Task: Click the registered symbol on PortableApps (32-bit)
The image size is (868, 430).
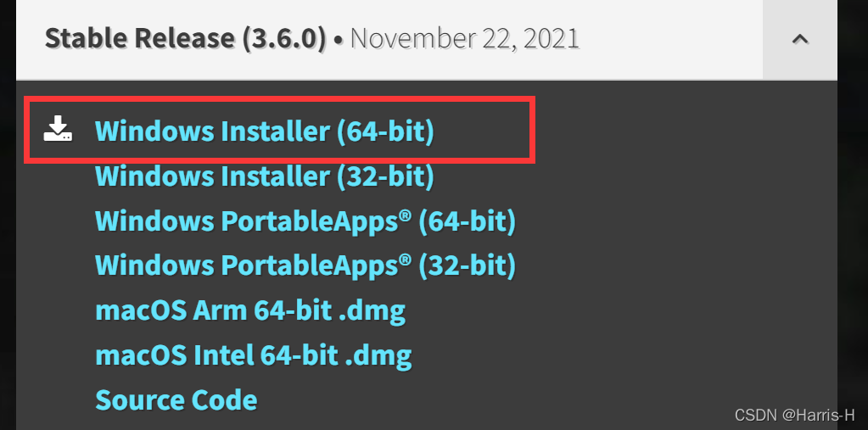Action: point(406,260)
